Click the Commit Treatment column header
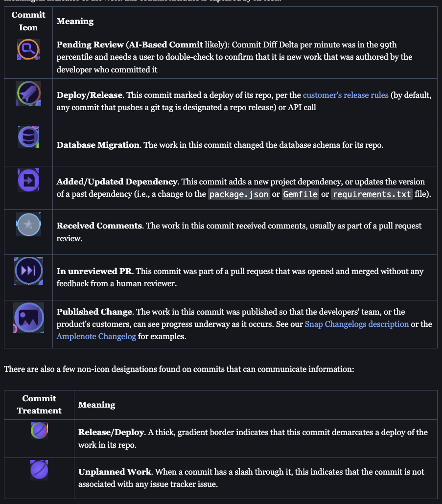The height and width of the screenshot is (504, 442). [39, 405]
